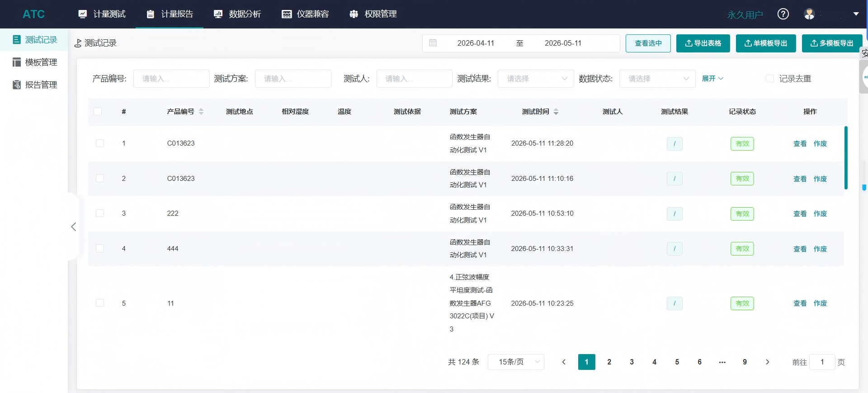Go to page 4
The width and height of the screenshot is (868, 393).
tap(654, 362)
